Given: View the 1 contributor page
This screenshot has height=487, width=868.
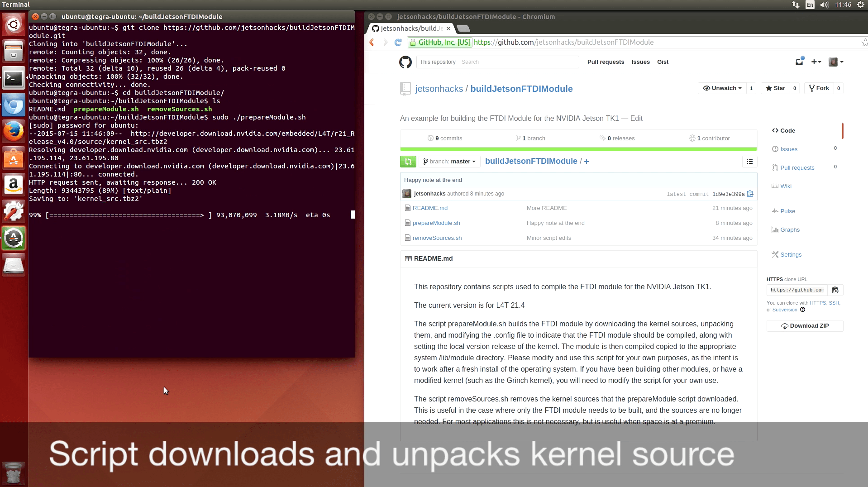Looking at the screenshot, I should point(710,138).
